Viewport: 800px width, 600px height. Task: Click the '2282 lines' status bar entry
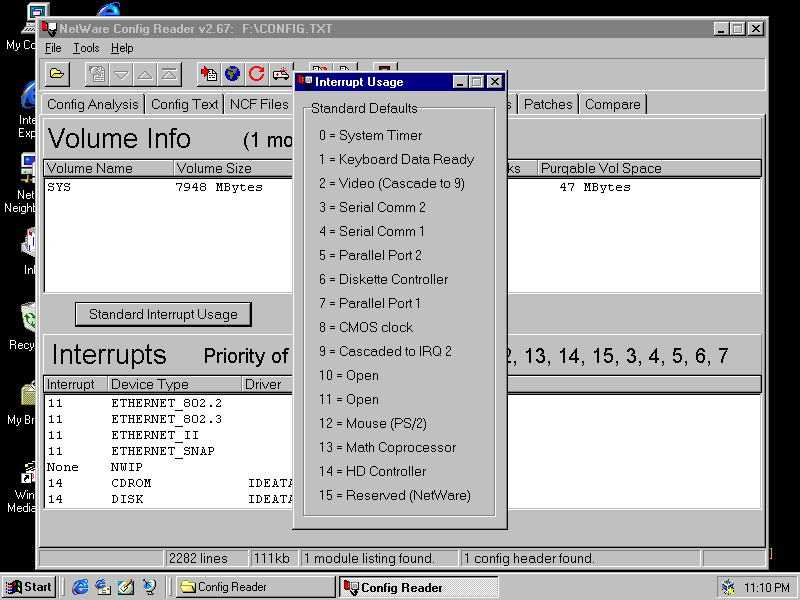click(206, 559)
